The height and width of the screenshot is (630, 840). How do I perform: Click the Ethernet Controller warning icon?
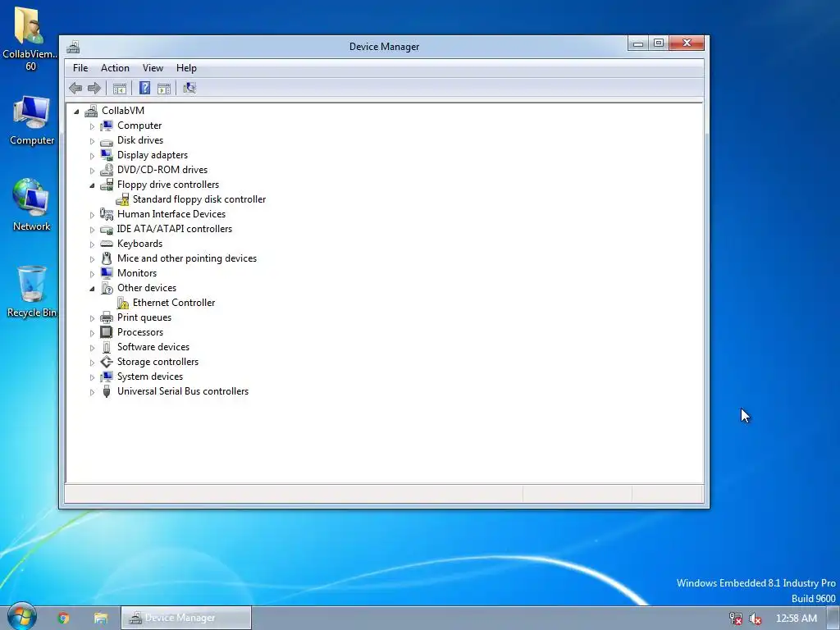pos(122,303)
